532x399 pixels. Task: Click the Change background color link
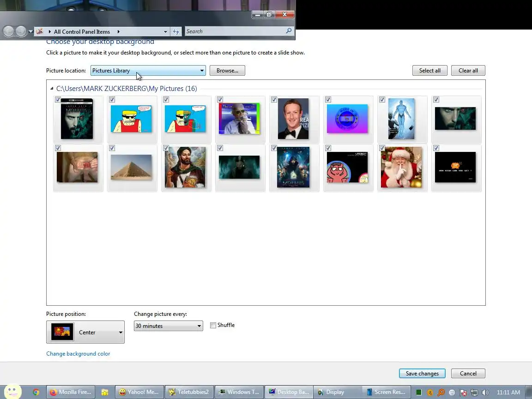(x=78, y=354)
